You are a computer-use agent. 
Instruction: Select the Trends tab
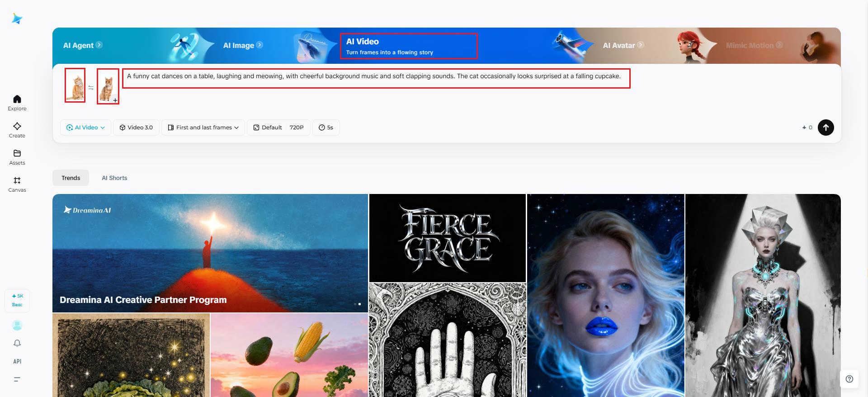coord(71,178)
